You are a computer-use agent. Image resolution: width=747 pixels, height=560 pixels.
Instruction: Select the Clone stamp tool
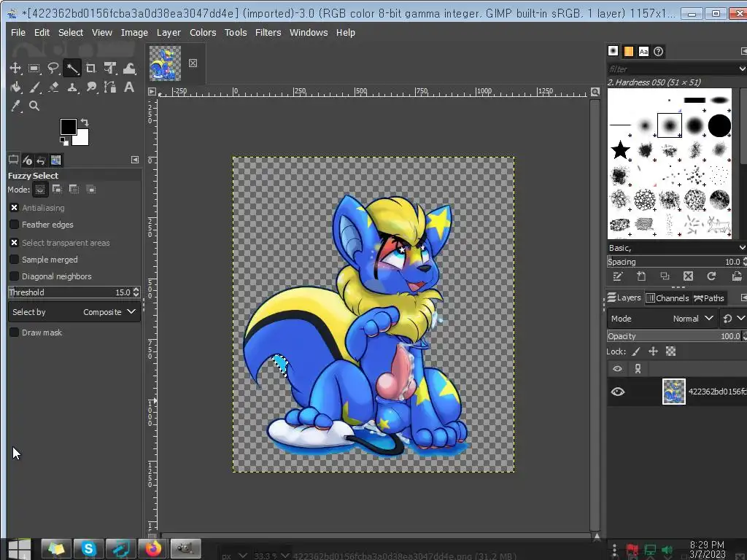(72, 87)
